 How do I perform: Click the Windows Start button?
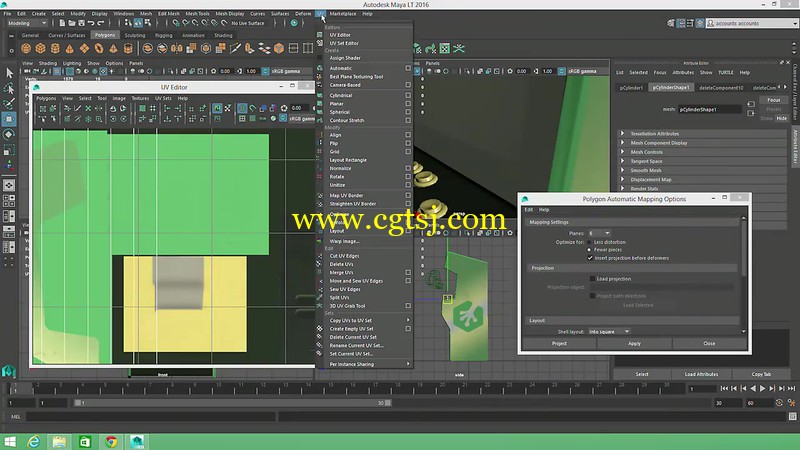point(10,442)
